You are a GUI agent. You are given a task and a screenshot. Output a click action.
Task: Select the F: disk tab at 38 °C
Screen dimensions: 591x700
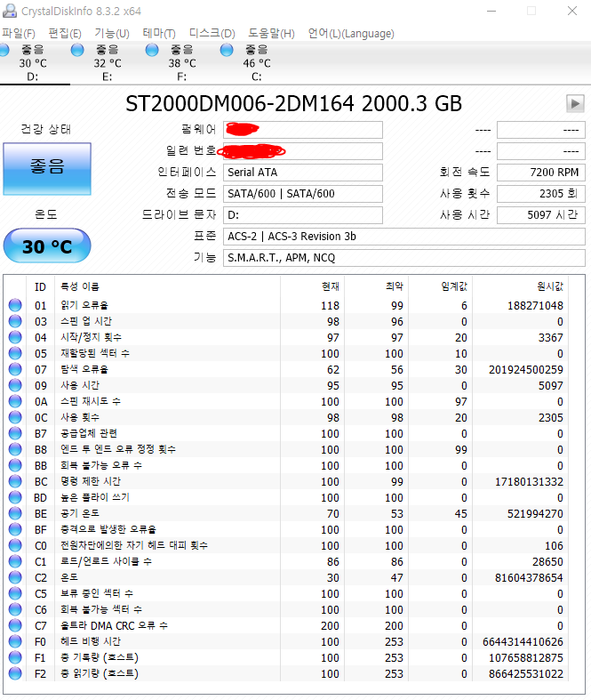[181, 63]
